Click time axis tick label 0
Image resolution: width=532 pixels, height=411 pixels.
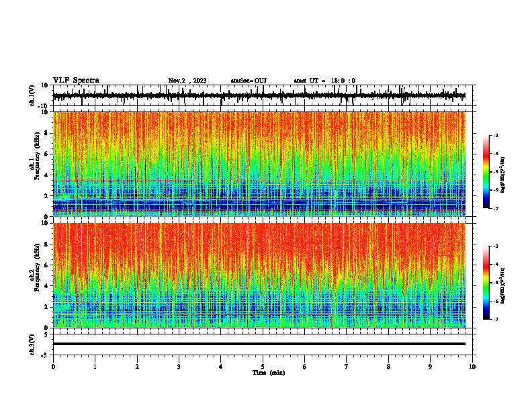tap(53, 367)
